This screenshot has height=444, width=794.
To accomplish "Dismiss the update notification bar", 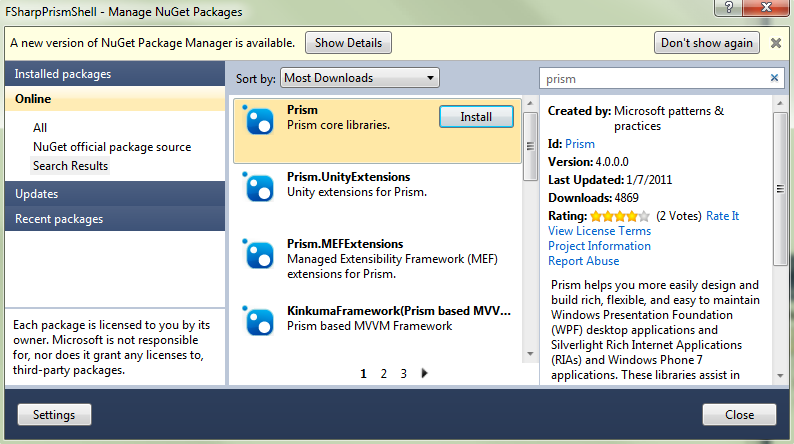I will tap(776, 43).
